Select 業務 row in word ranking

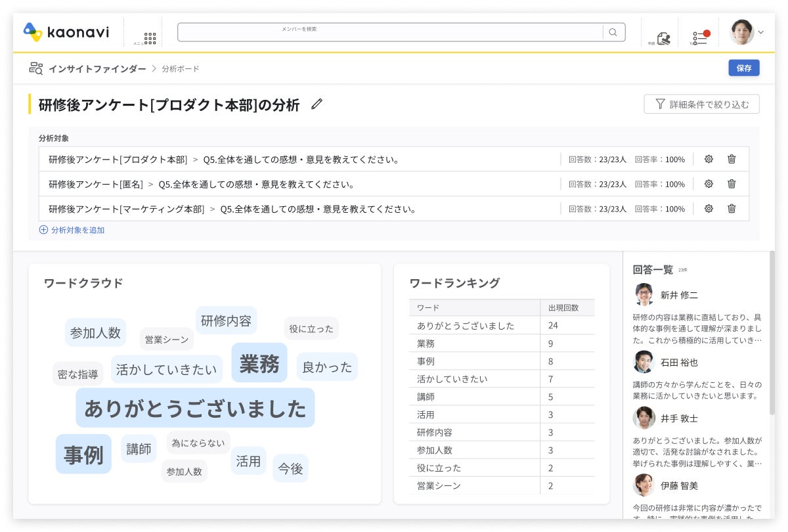pos(502,343)
